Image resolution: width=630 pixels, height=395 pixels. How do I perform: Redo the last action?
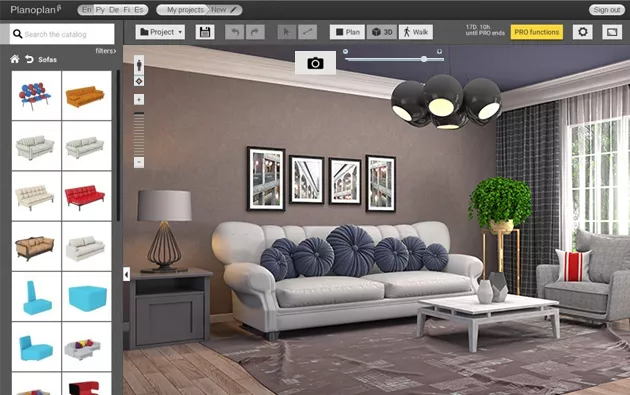255,32
